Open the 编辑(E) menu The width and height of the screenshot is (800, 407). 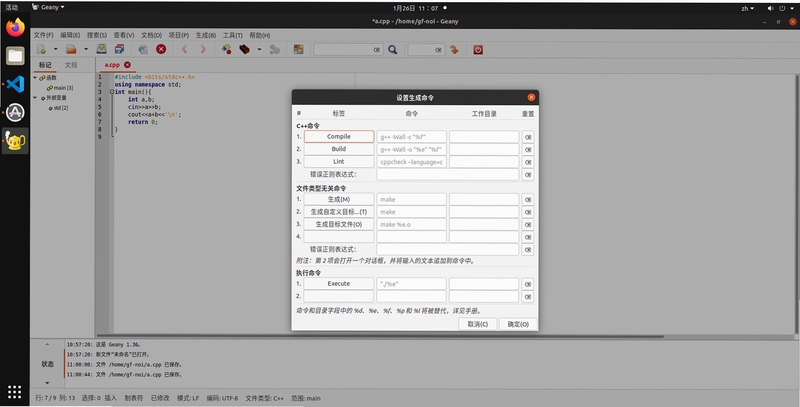70,35
